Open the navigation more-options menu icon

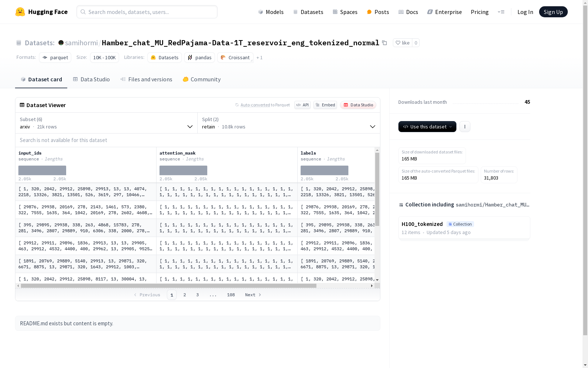501,12
